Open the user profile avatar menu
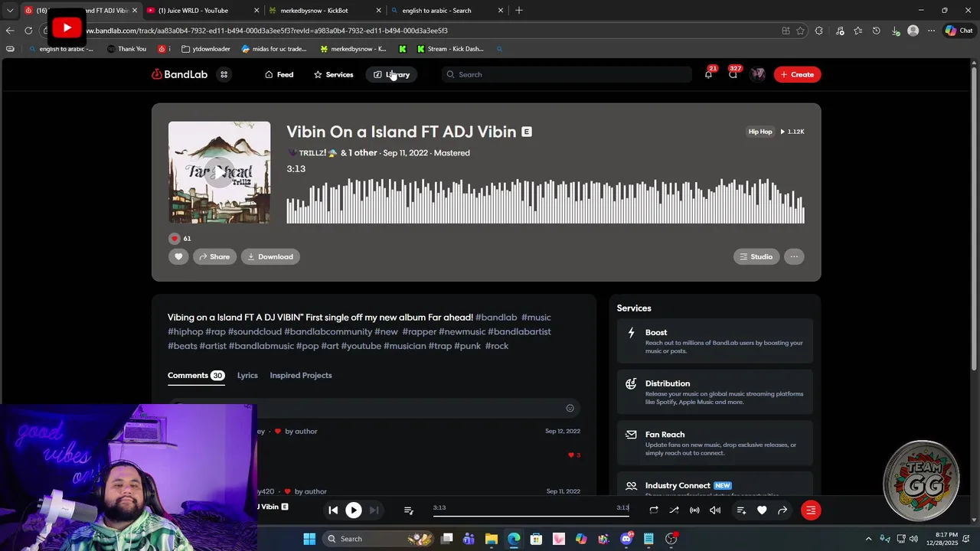 click(x=758, y=74)
